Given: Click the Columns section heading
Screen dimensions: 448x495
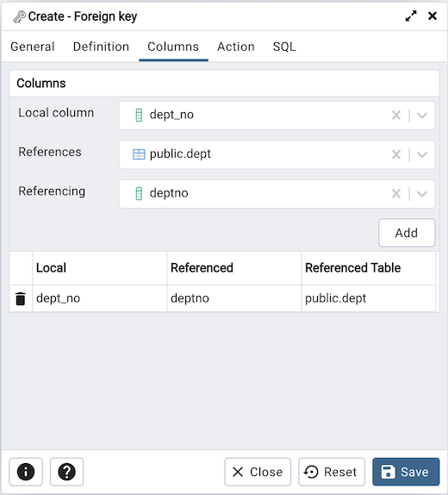Looking at the screenshot, I should click(x=41, y=84).
